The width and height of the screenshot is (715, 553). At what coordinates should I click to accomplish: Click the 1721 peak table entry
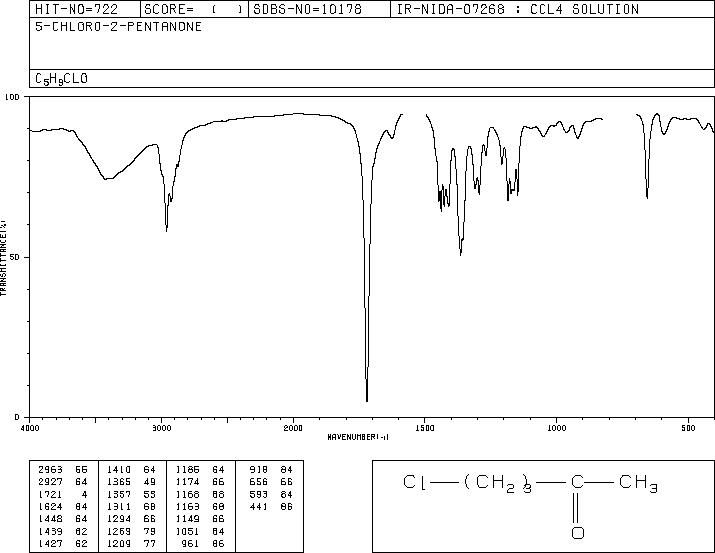pos(62,495)
